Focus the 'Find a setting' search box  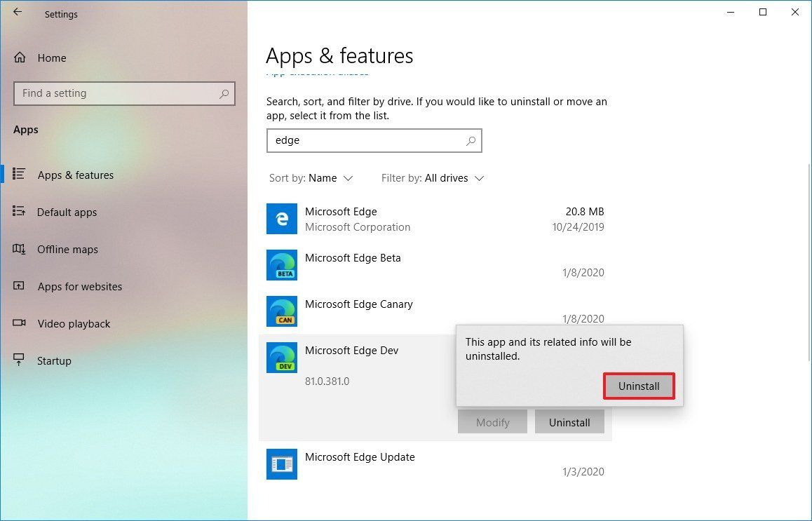124,93
